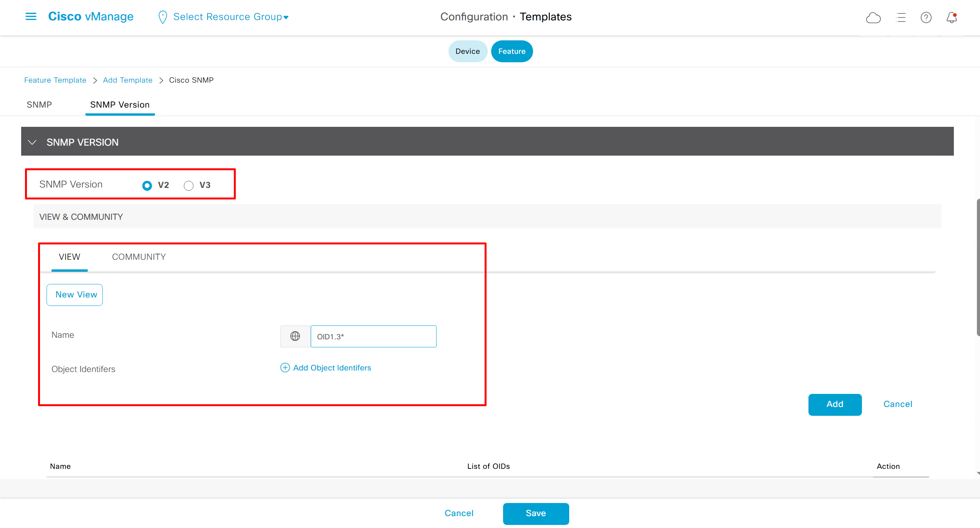Open the hamburger navigation menu
The image size is (980, 528).
pos(31,17)
